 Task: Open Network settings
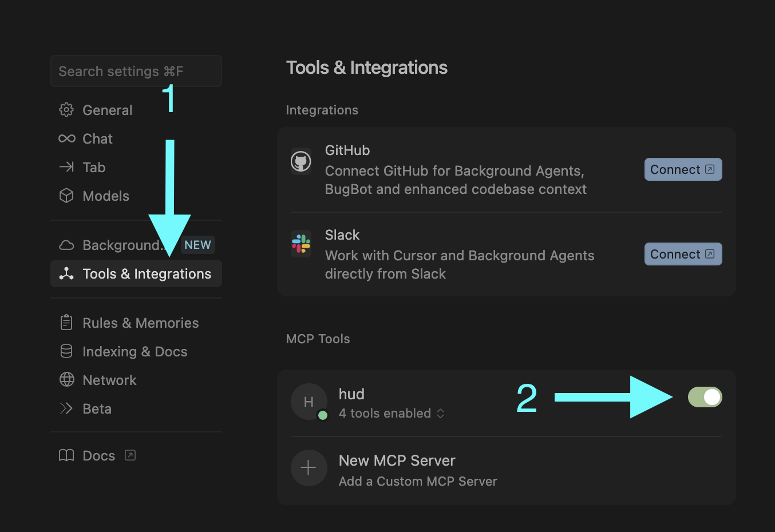coord(136,380)
